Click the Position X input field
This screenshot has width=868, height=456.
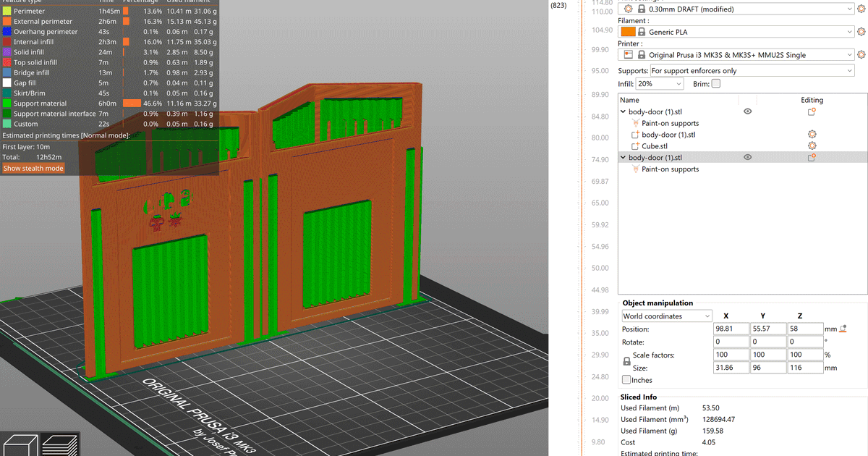(x=731, y=329)
